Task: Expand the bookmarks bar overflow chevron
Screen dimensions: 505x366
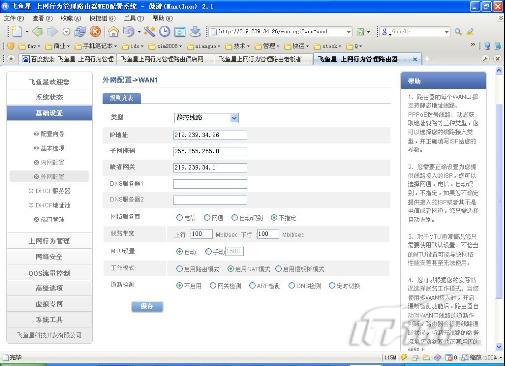Action: [x=473, y=45]
